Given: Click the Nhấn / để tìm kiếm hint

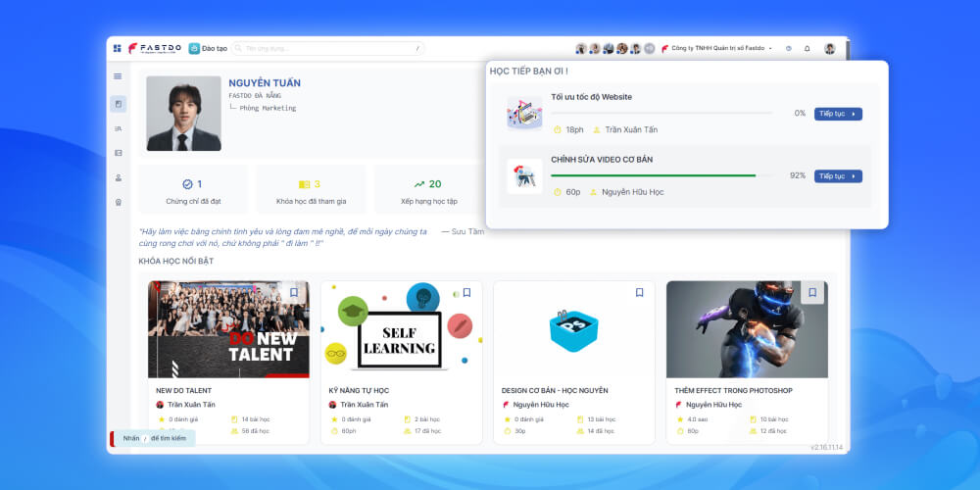Looking at the screenshot, I should pyautogui.click(x=155, y=438).
